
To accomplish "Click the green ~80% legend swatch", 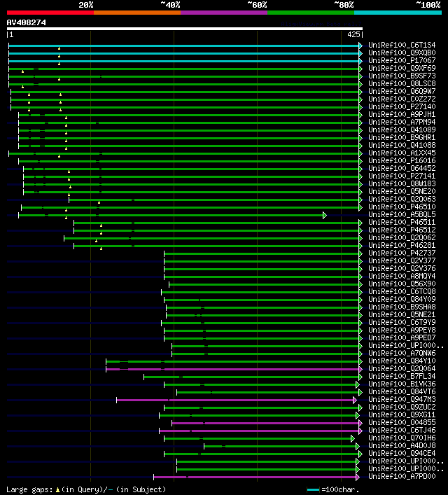I will click(x=311, y=13).
